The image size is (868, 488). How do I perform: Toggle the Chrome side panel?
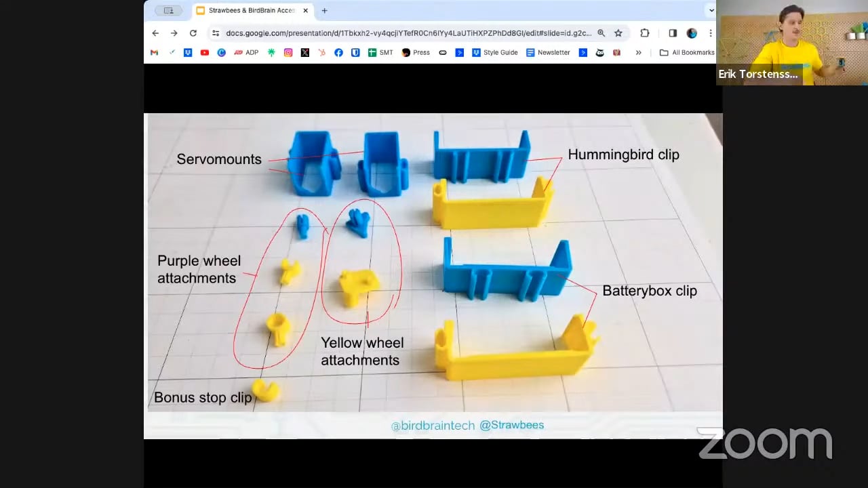coord(672,33)
